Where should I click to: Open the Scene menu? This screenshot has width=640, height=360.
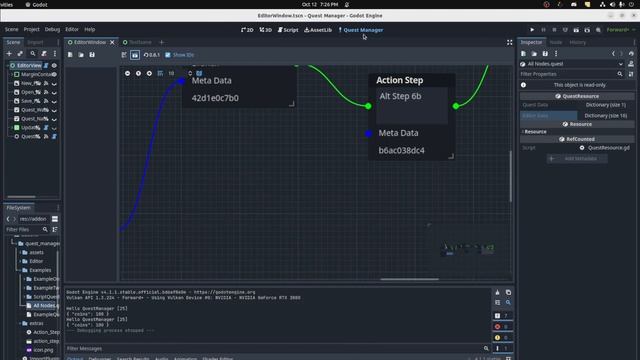pos(11,29)
